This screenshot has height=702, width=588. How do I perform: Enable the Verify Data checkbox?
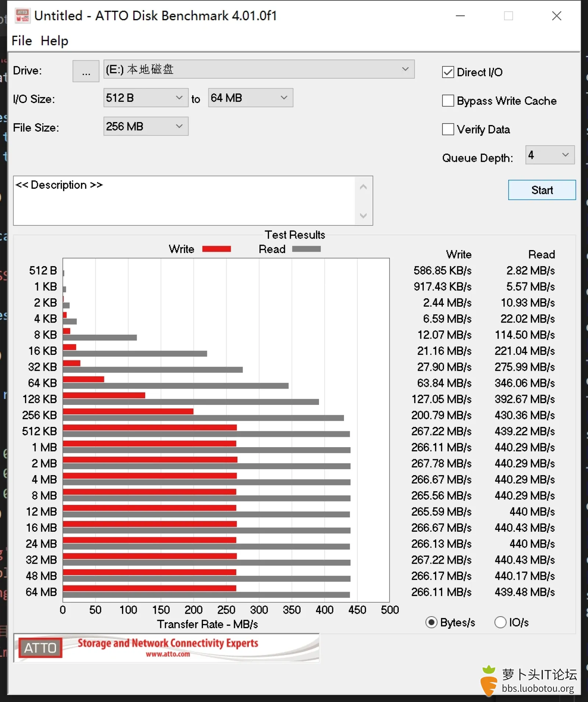pos(448,129)
